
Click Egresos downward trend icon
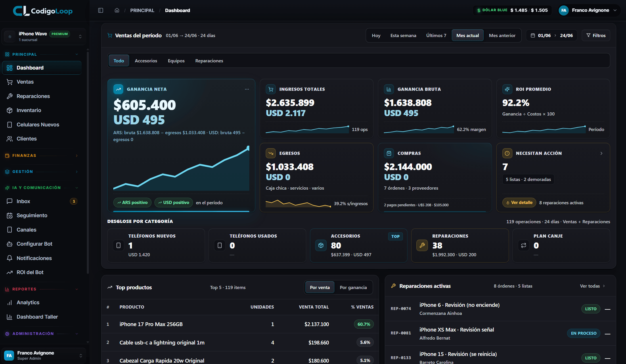tap(271, 153)
